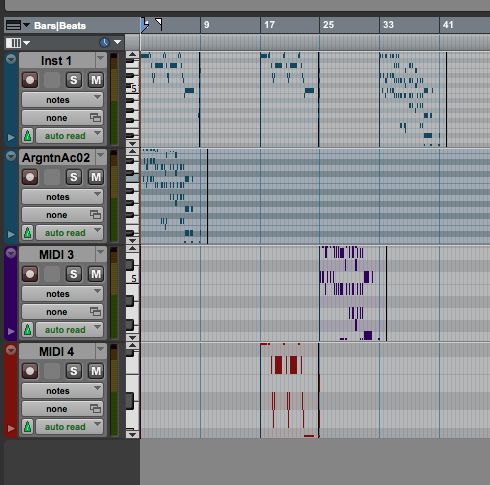Select the Inst 1 track name
Image resolution: width=490 pixels, height=485 pixels.
(56, 61)
